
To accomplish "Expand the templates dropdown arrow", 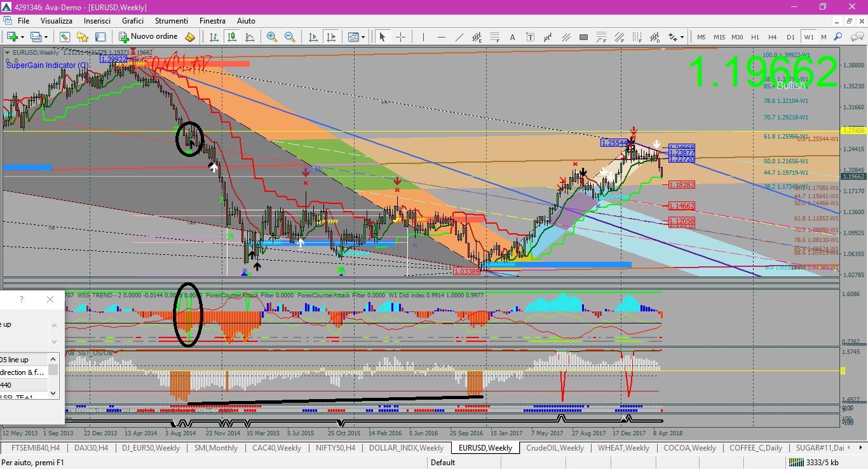I will pos(363,37).
